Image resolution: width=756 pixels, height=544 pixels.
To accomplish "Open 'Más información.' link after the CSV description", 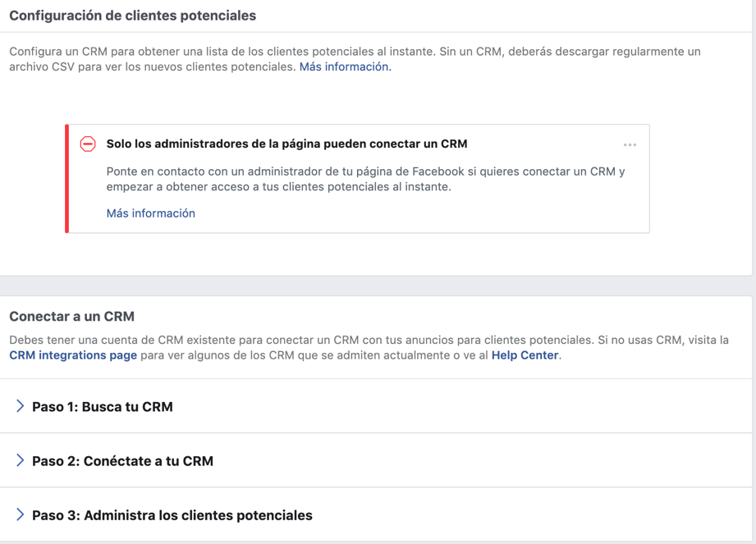I will pyautogui.click(x=345, y=67).
